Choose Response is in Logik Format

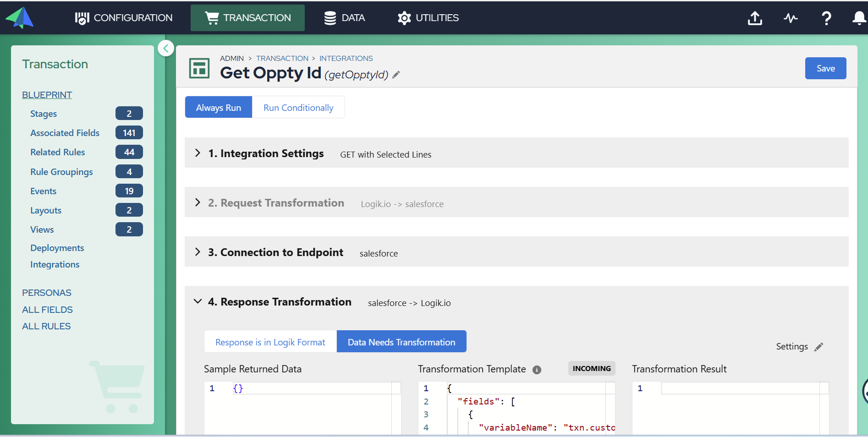point(270,342)
